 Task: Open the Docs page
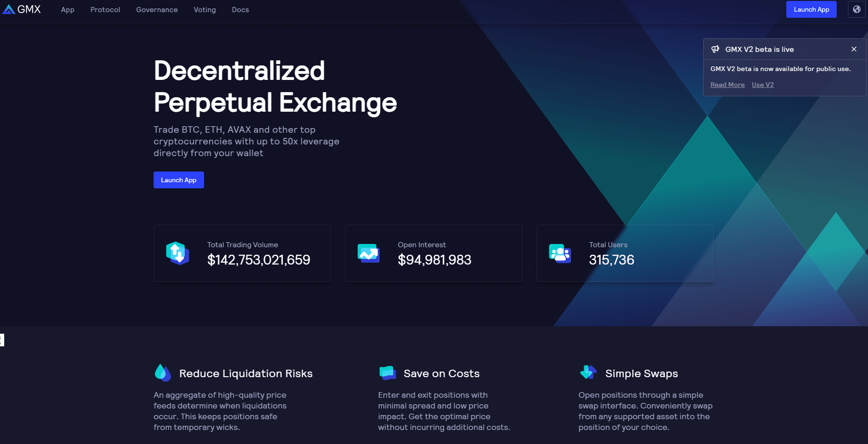pyautogui.click(x=240, y=9)
